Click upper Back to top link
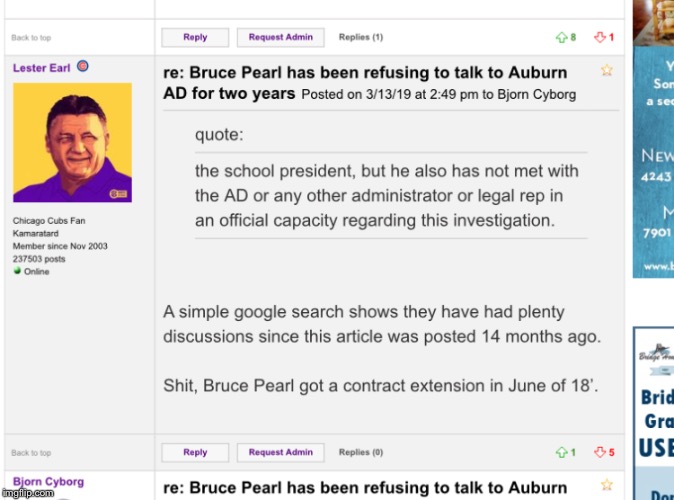Screen dimensions: 674x500 [31, 38]
